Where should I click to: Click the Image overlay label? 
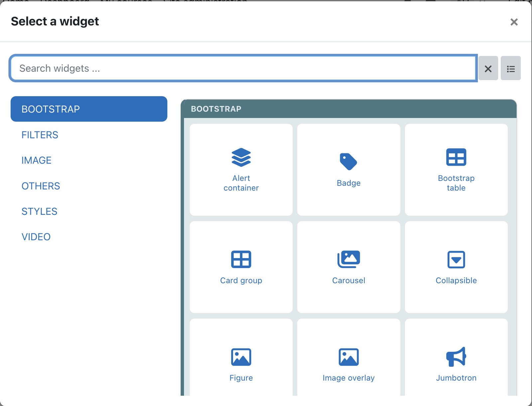(348, 378)
